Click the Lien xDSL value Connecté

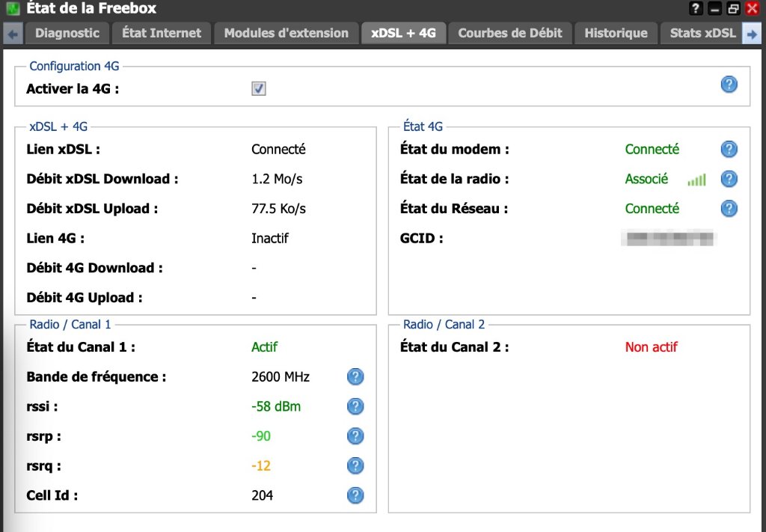(278, 149)
